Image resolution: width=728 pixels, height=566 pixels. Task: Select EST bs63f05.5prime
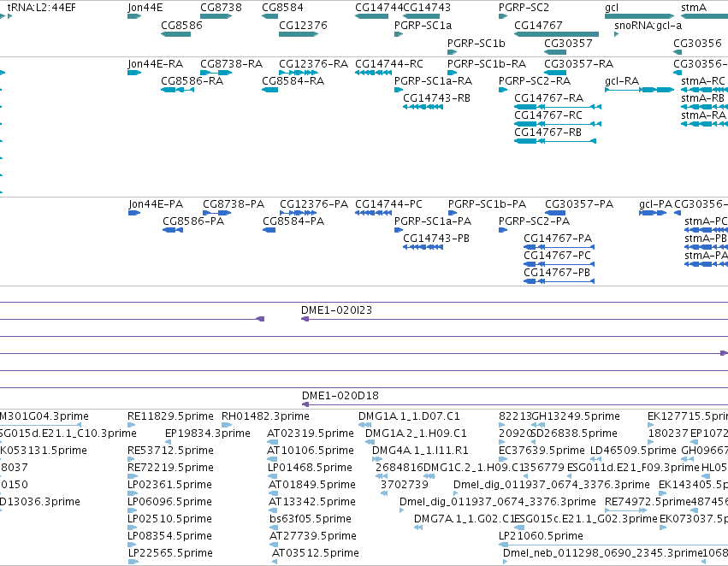311,520
